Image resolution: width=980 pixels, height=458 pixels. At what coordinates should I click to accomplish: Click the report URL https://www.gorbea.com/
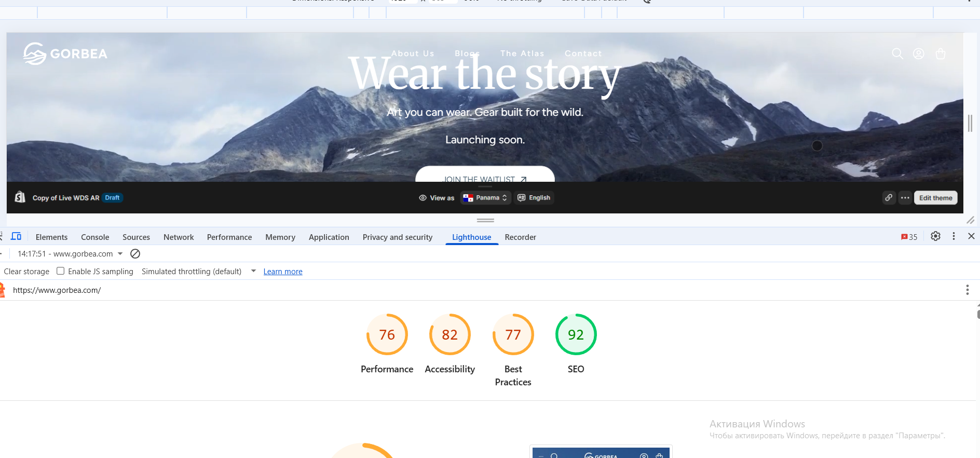(57, 290)
